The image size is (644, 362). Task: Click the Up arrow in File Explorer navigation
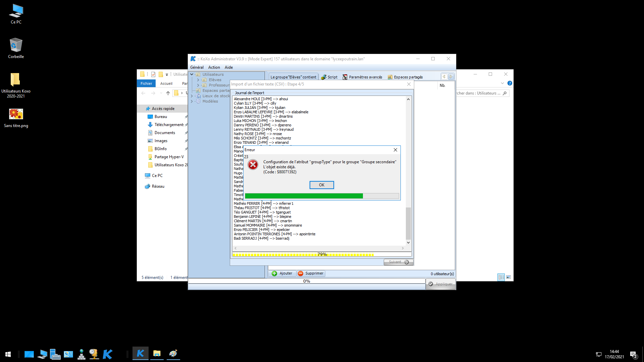tap(168, 93)
